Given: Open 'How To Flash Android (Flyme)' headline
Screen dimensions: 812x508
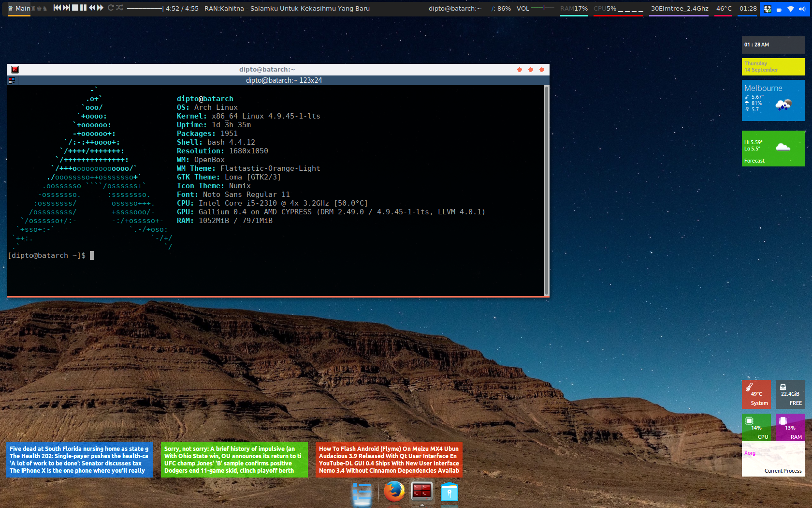Looking at the screenshot, I should pyautogui.click(x=389, y=449).
